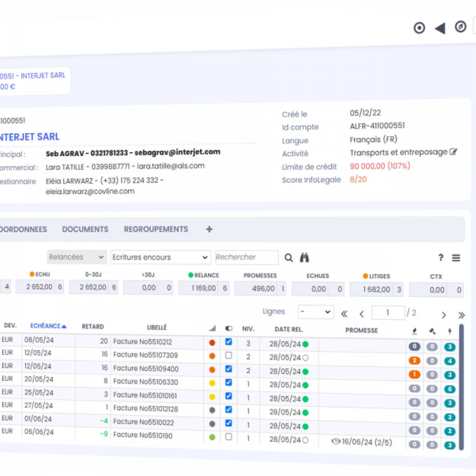Open the teal badge 4 on Facture No55107309
This screenshot has height=476, width=476.
(x=450, y=361)
